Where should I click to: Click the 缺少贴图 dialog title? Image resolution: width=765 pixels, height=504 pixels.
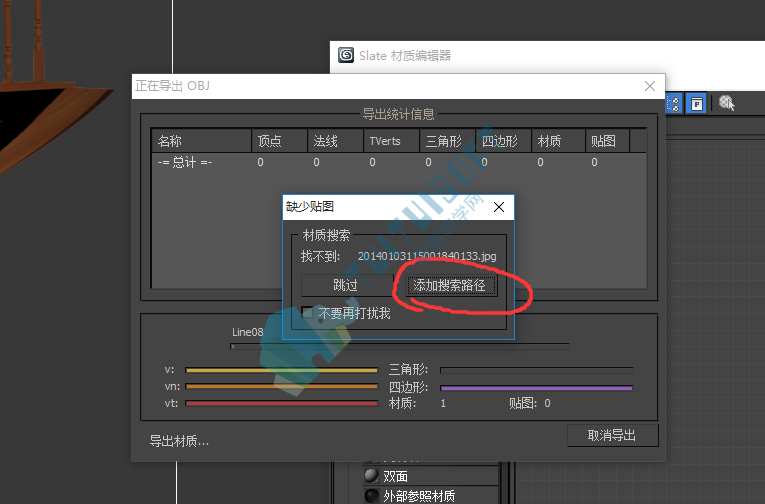tap(310, 206)
